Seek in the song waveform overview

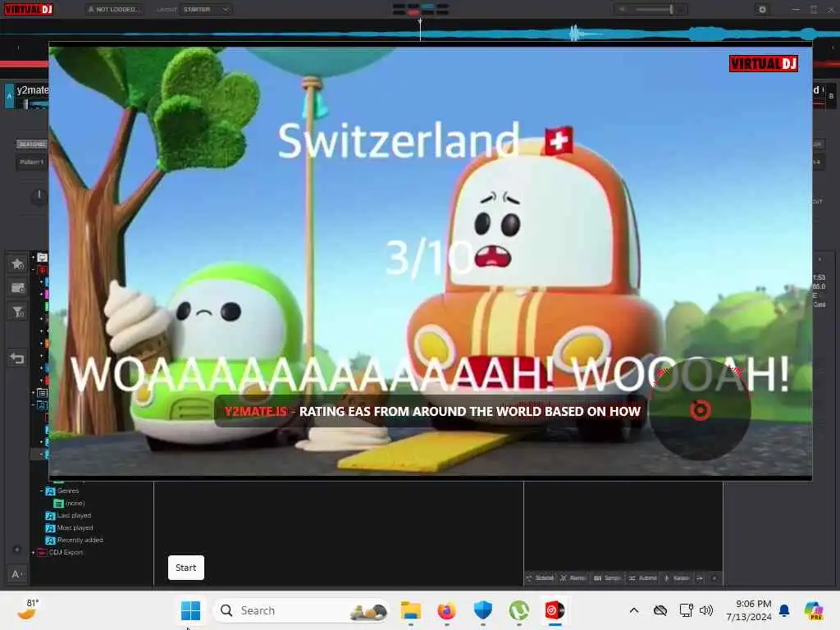click(x=420, y=34)
